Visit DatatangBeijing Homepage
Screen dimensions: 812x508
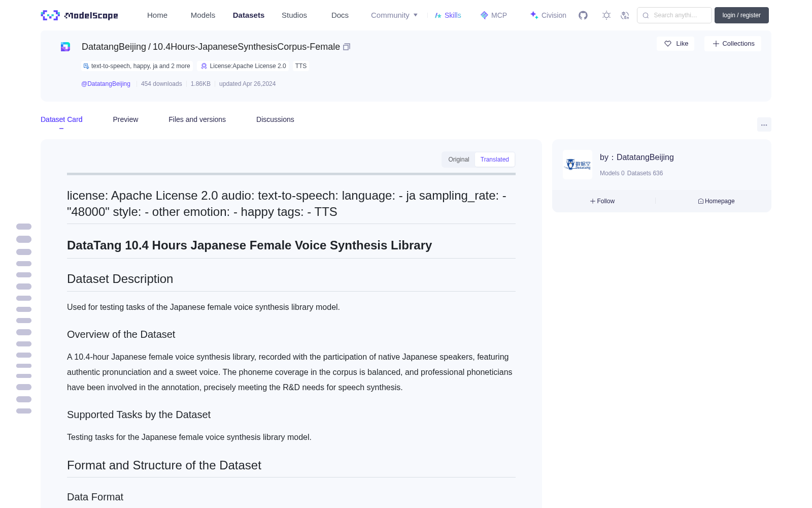click(x=716, y=201)
